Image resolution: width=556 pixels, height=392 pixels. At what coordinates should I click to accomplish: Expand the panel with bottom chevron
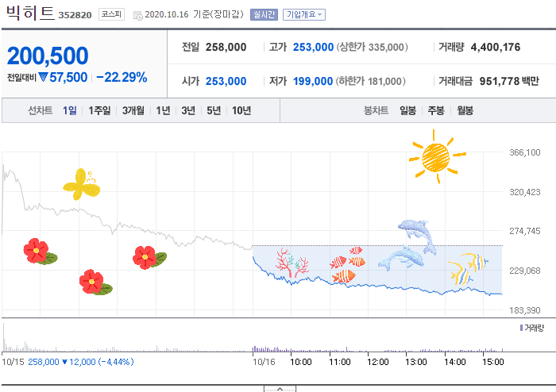279,388
